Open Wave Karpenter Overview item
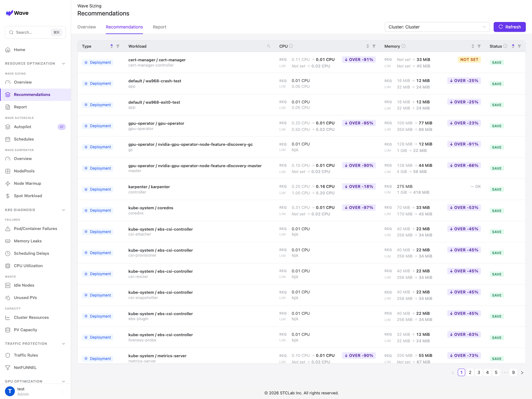The width and height of the screenshot is (532, 399). point(35,158)
